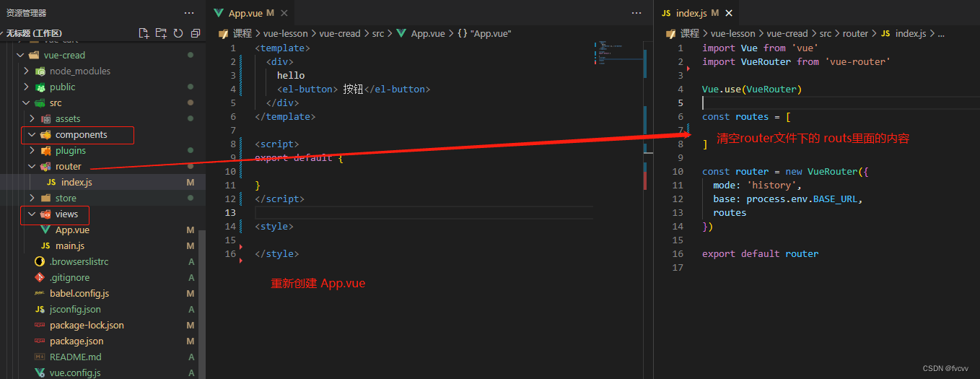Screen dimensions: 980x379
Task: Click the Vue icon beside vue.config.js
Action: click(x=40, y=373)
